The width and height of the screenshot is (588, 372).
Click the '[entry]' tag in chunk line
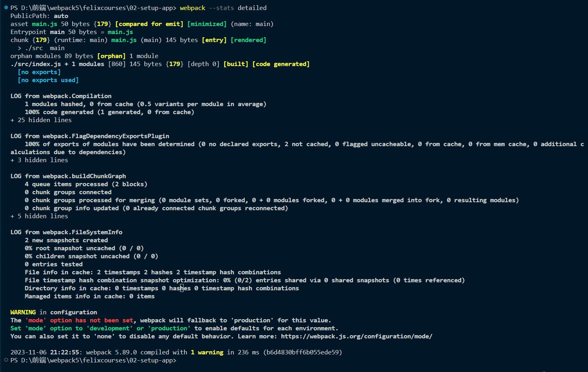click(x=214, y=40)
